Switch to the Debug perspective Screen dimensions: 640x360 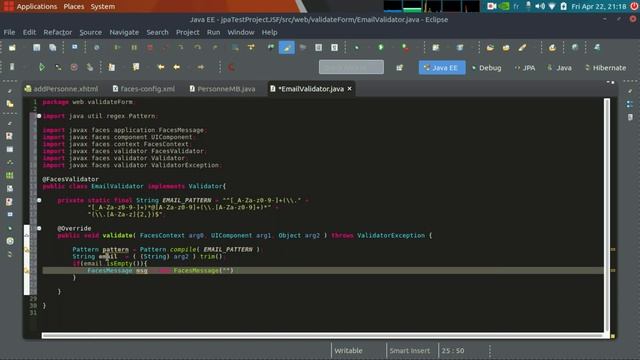(x=486, y=68)
